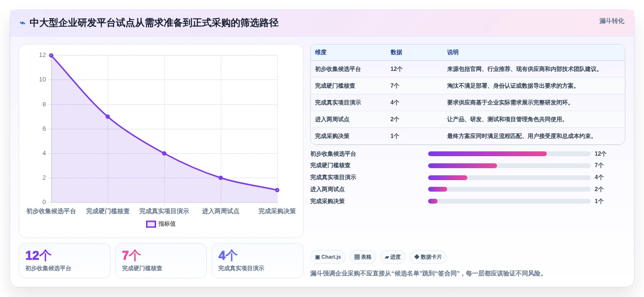Toggle the 指标值 legend swatch
Viewport: 644px width, 297px height.
coord(151,224)
